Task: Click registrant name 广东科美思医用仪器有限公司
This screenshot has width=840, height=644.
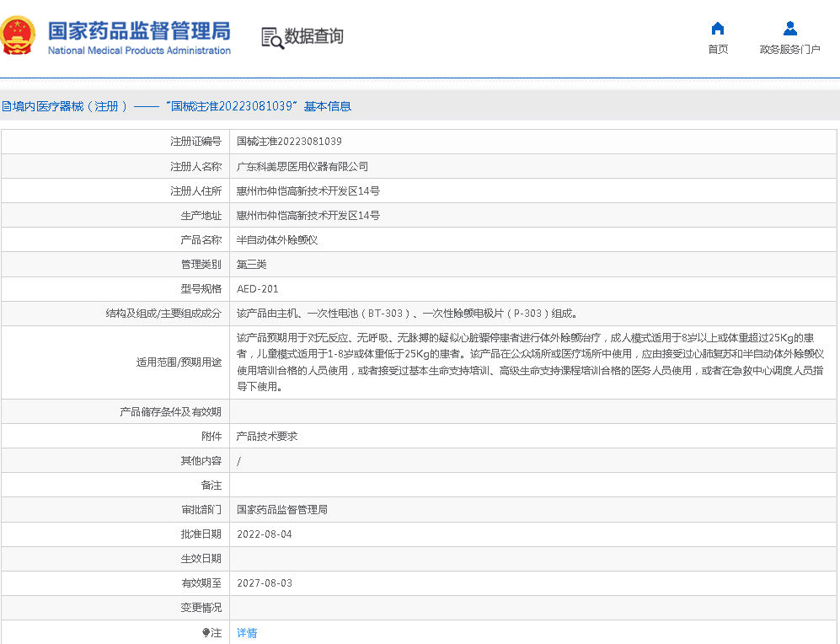Action: (302, 167)
